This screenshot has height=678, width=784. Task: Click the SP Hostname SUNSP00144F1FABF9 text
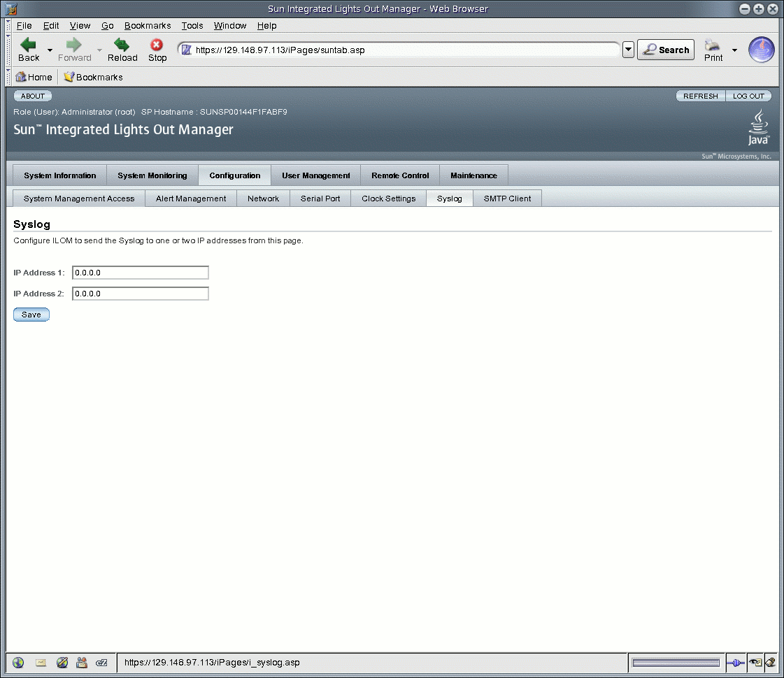214,112
